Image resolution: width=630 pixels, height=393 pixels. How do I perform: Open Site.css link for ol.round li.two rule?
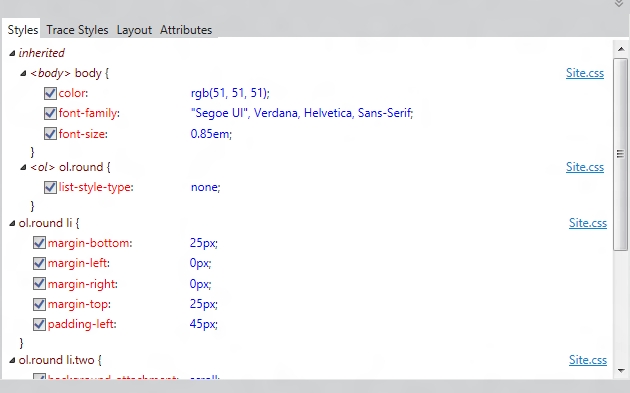(588, 360)
